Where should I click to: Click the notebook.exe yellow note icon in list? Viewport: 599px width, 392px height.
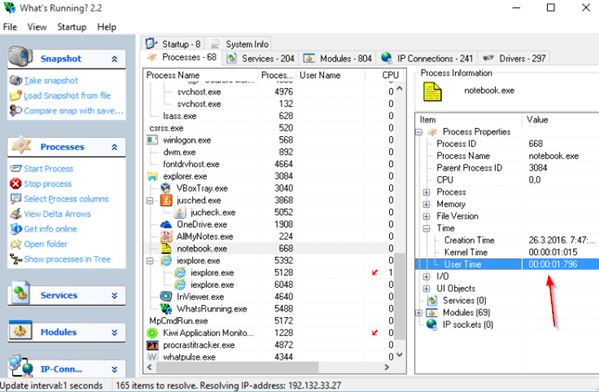[x=166, y=248]
